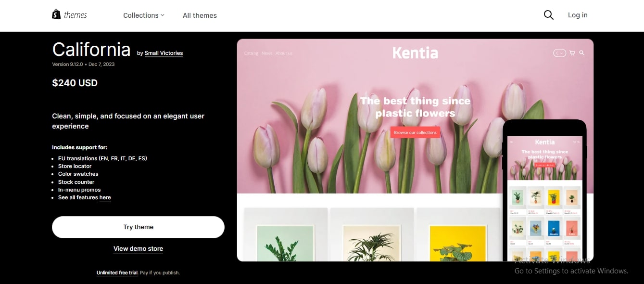The height and width of the screenshot is (284, 644).
Task: Open the yellow plant poster product thumbnail
Action: (x=458, y=234)
